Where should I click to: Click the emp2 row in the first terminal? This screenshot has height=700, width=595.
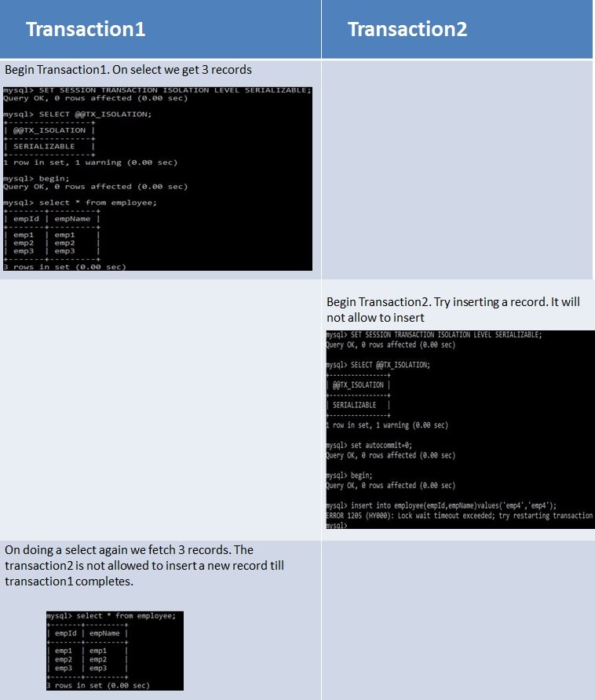51,242
